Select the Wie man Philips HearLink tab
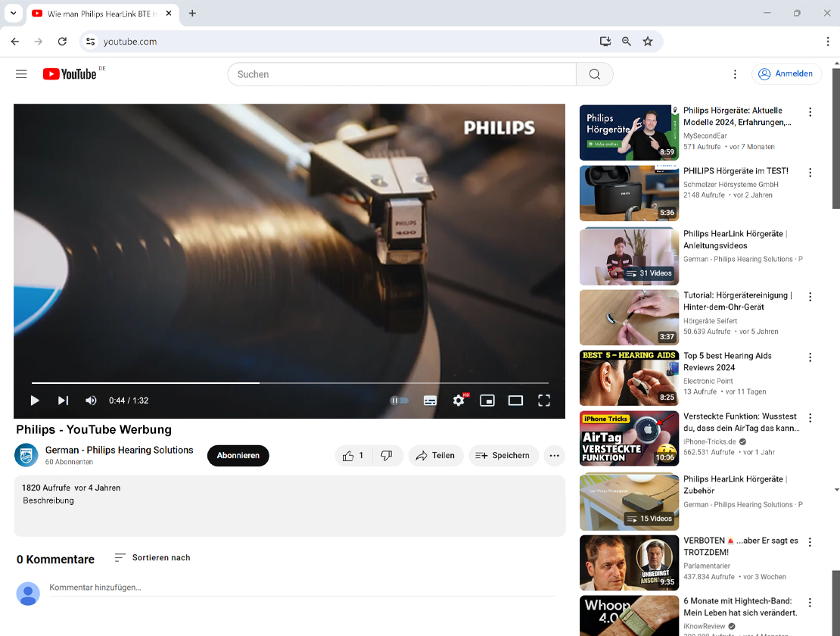Viewport: 840px width, 636px height. pos(103,14)
